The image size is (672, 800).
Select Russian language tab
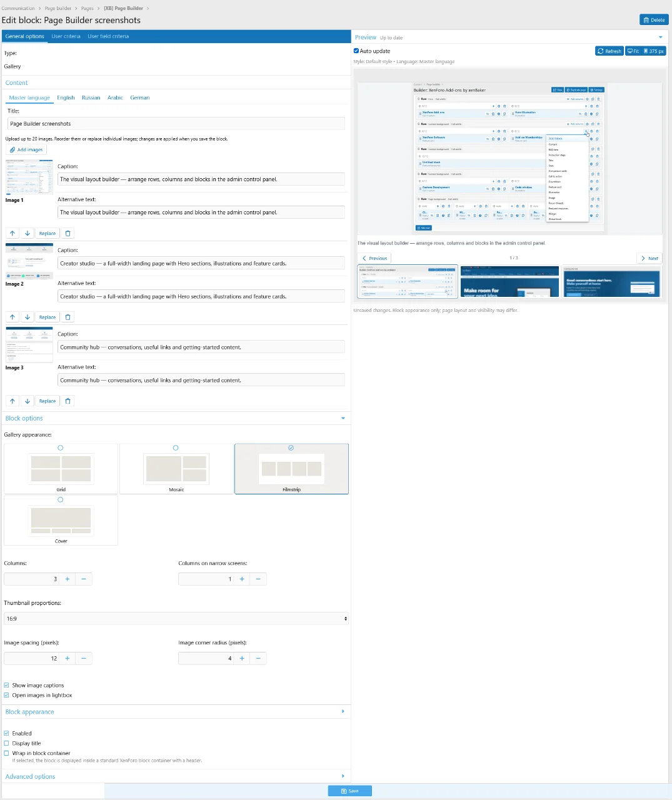pos(91,97)
